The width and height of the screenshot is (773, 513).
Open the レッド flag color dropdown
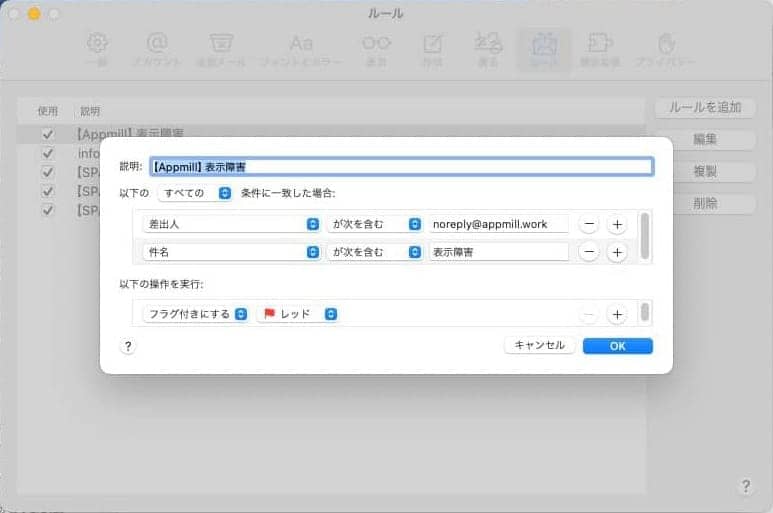tap(297, 314)
